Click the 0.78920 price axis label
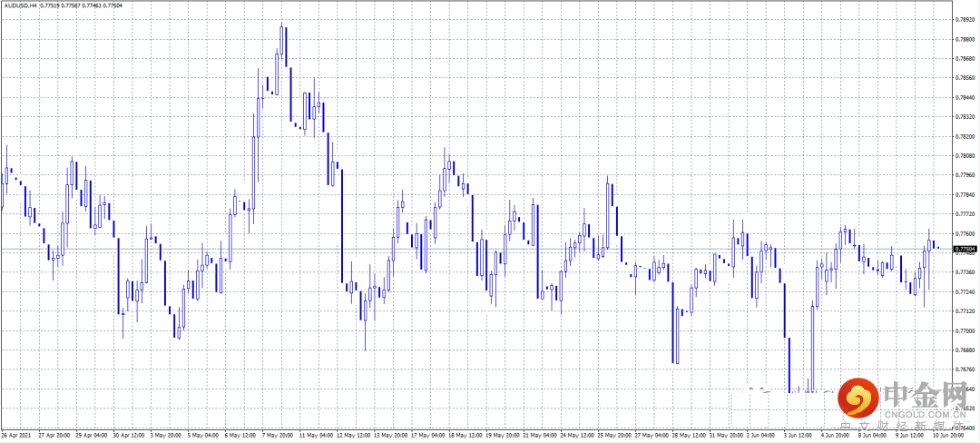This screenshot has width=980, height=443. click(x=965, y=19)
